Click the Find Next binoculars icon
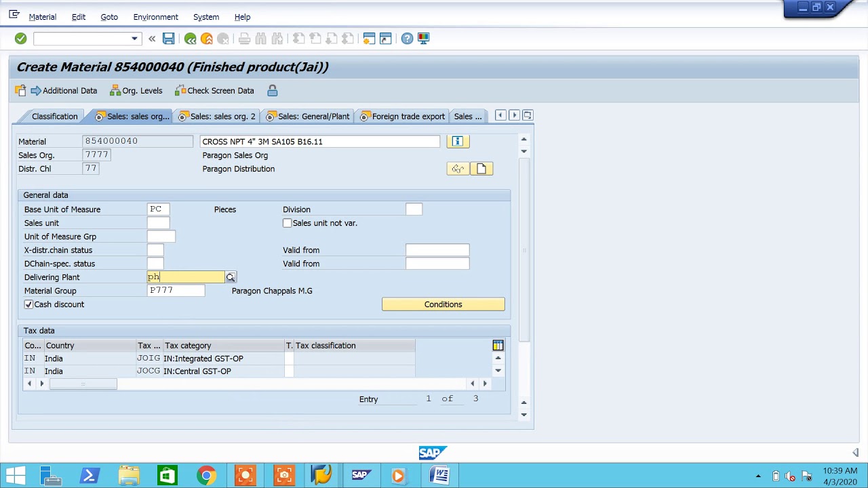Image resolution: width=868 pixels, height=488 pixels. click(x=277, y=39)
